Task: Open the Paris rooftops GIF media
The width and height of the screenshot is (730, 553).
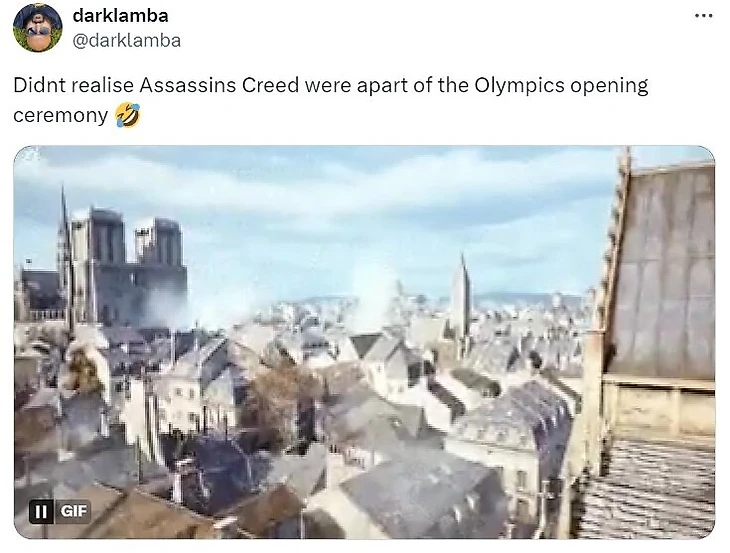Action: [x=364, y=342]
